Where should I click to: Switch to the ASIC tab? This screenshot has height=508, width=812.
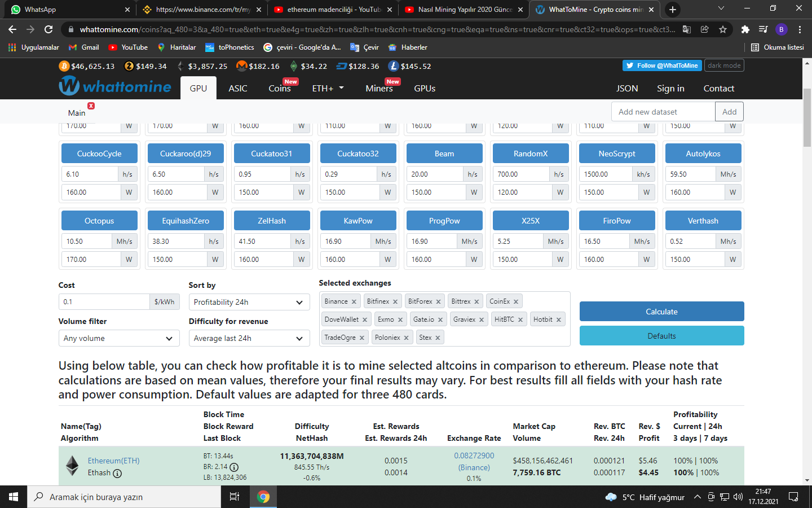pyautogui.click(x=238, y=89)
